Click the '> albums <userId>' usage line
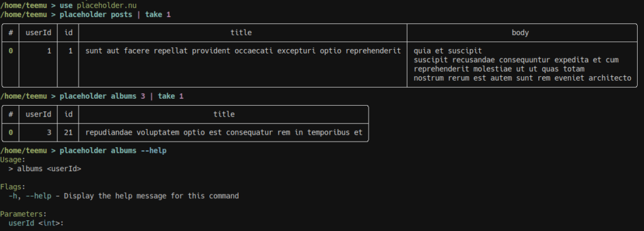The height and width of the screenshot is (231, 644). coord(45,169)
